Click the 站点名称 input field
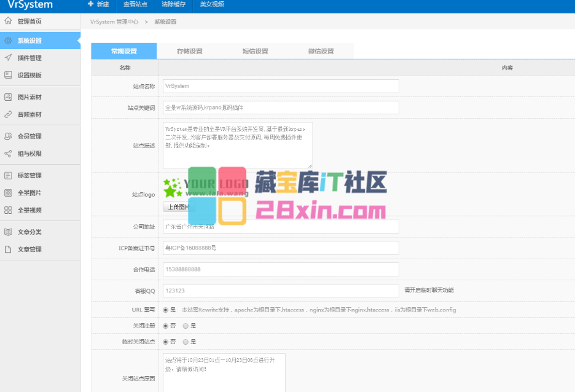The image size is (575, 392). pyautogui.click(x=280, y=86)
